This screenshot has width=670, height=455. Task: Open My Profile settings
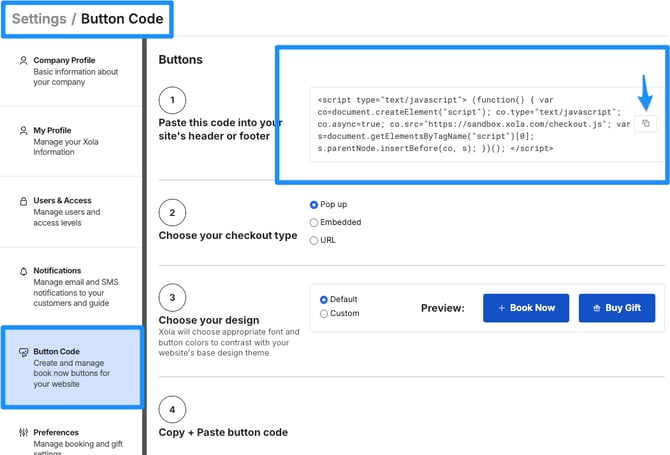point(71,141)
